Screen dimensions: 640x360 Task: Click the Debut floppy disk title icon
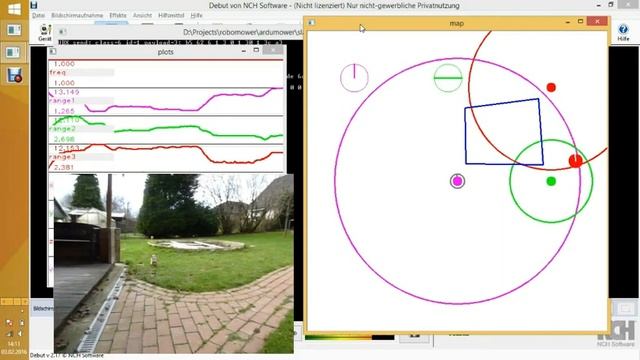34,5
